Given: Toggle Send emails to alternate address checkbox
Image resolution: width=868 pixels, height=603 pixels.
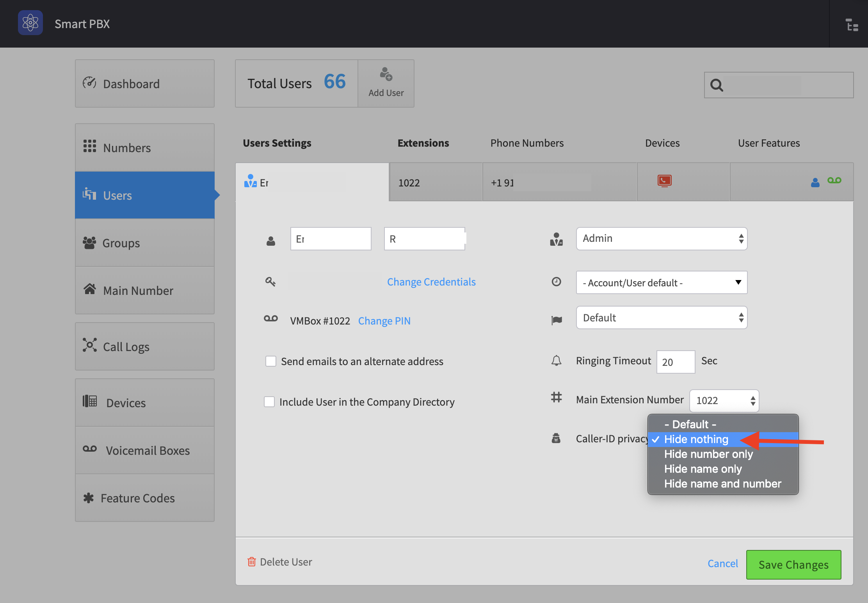Looking at the screenshot, I should coord(271,361).
